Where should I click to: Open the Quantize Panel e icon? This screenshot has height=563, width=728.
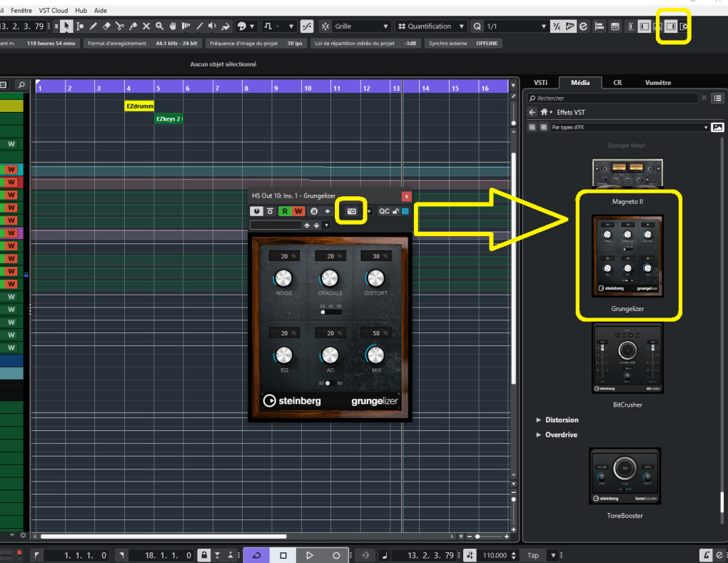coord(583,26)
